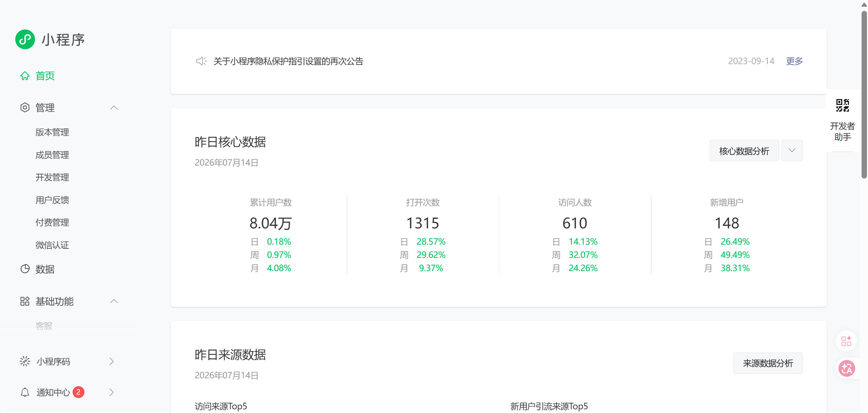Open 小程序码 sidebar entry
Viewport: 868px width, 414px height.
point(53,361)
